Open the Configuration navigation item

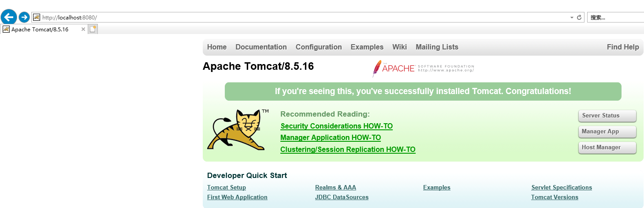319,47
